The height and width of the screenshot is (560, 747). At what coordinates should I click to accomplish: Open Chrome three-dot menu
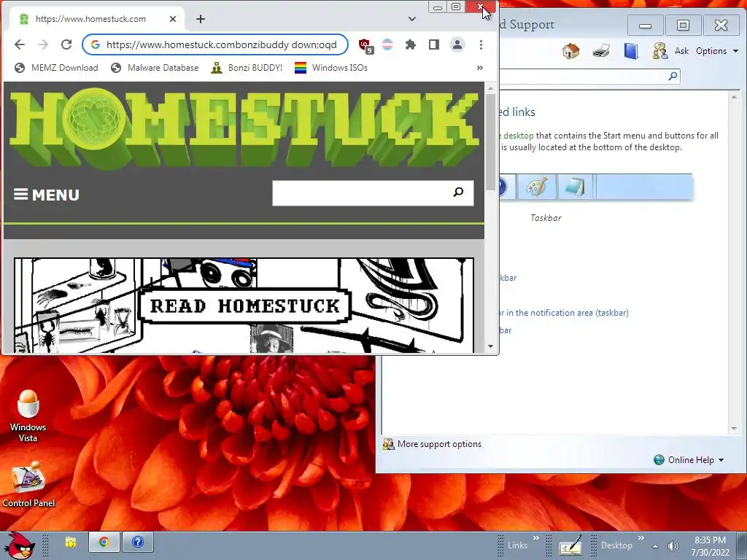click(481, 44)
